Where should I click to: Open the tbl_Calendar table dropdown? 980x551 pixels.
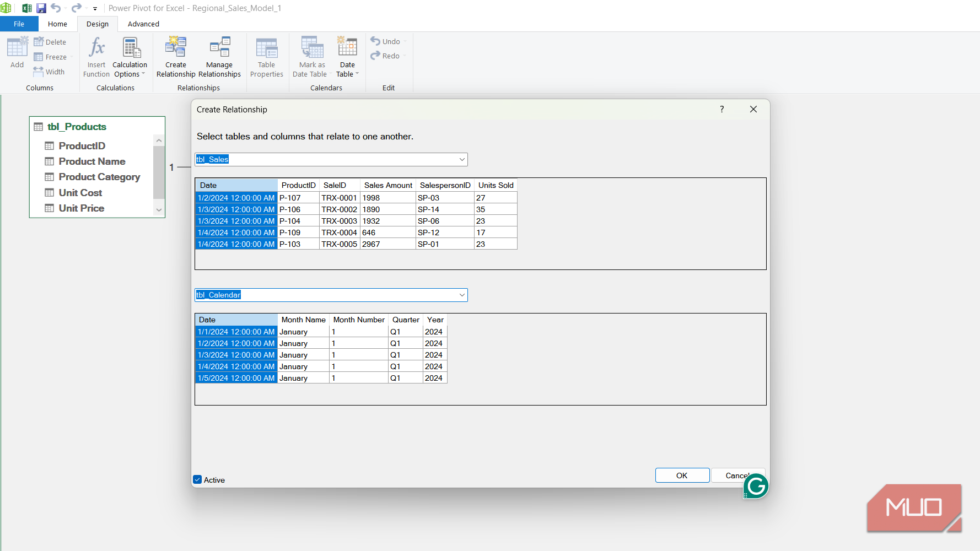pyautogui.click(x=462, y=295)
